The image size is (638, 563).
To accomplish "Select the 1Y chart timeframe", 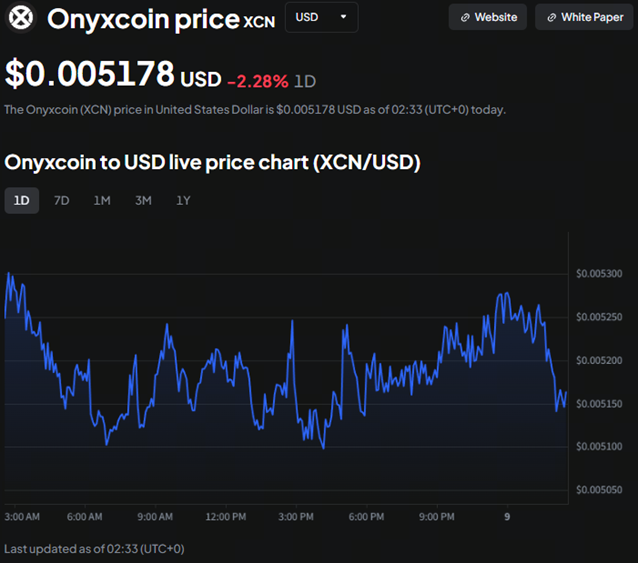I will (183, 200).
